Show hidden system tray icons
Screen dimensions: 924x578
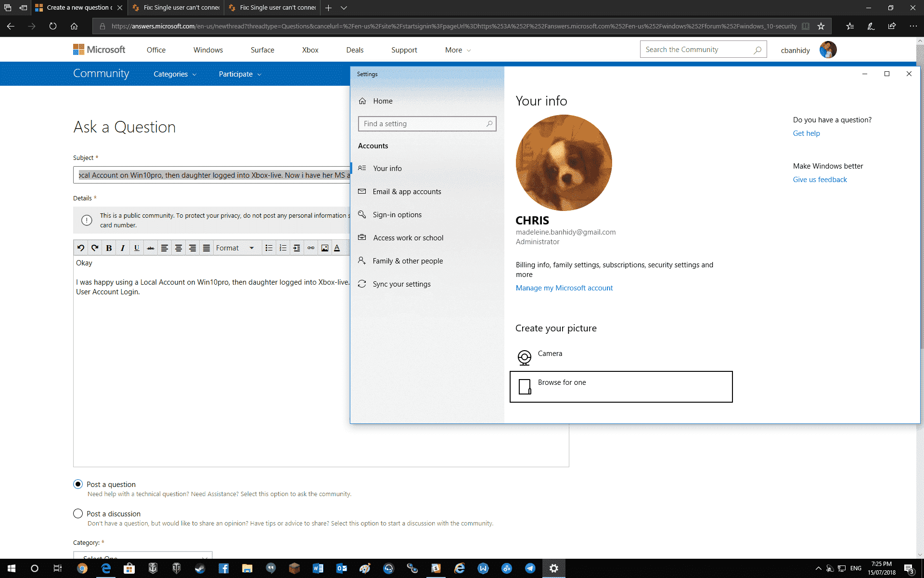pos(818,568)
